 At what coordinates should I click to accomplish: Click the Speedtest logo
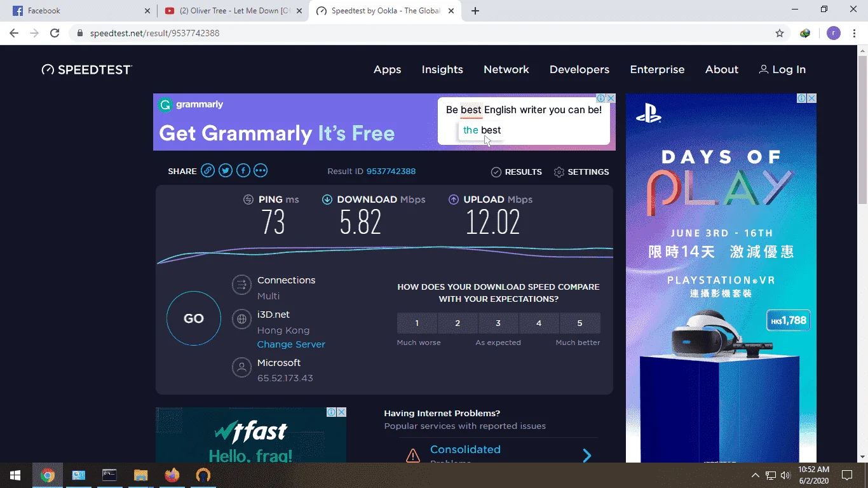pos(87,69)
